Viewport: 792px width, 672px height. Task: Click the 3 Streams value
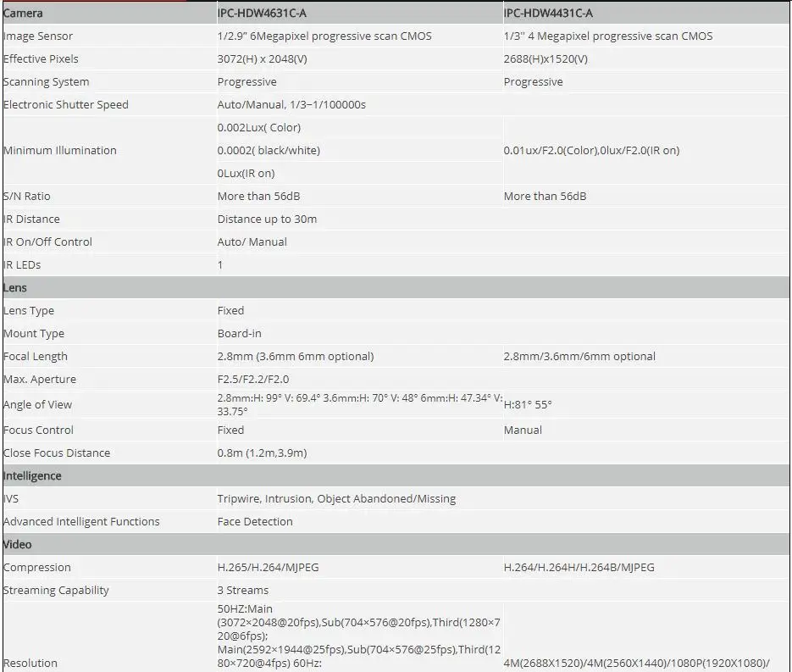[x=243, y=590]
